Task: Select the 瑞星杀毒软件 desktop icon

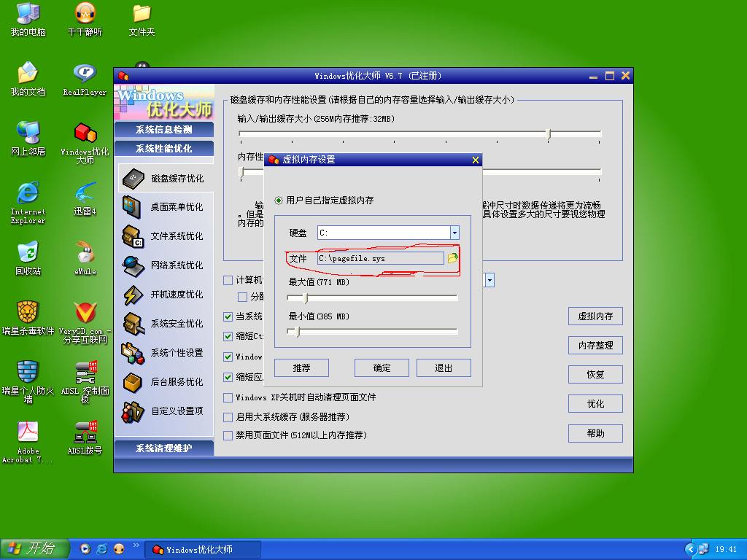Action: [x=28, y=318]
